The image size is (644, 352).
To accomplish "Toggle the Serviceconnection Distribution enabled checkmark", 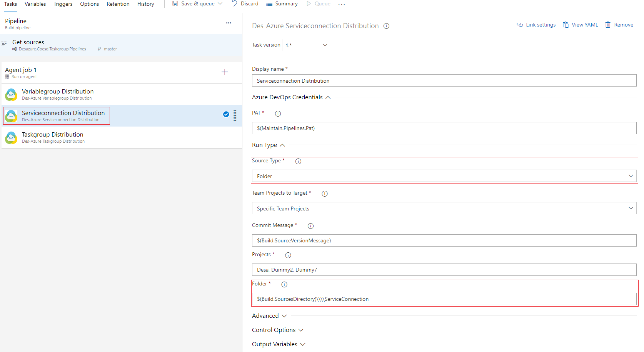I will pyautogui.click(x=226, y=114).
